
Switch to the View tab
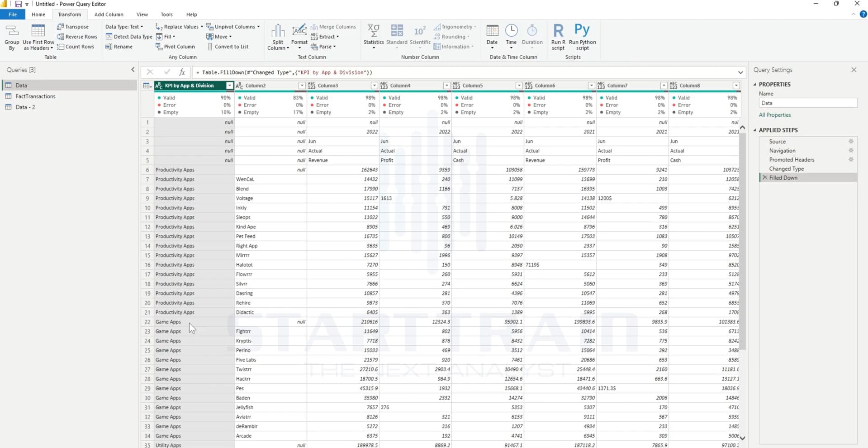142,14
